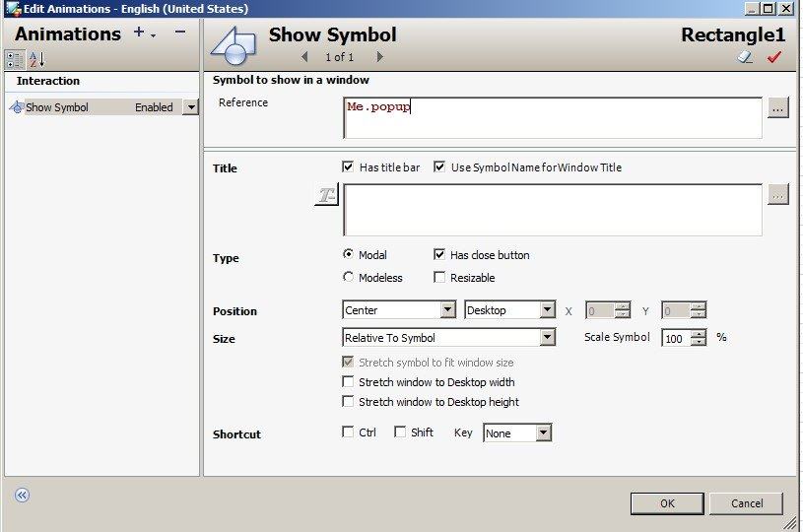Open the Center position dropdown
The image size is (803, 532).
pos(447,310)
